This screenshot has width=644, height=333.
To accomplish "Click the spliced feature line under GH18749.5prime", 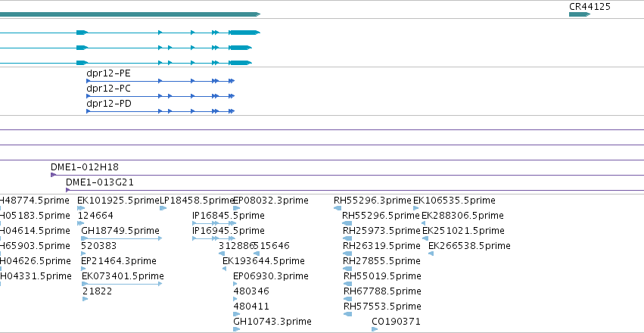I will coord(122,238).
